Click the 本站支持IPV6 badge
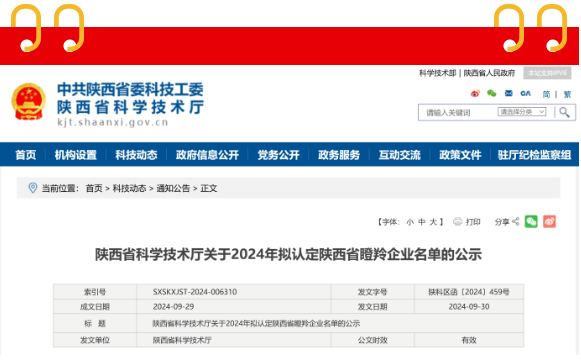This screenshot has height=364, width=581. [547, 73]
